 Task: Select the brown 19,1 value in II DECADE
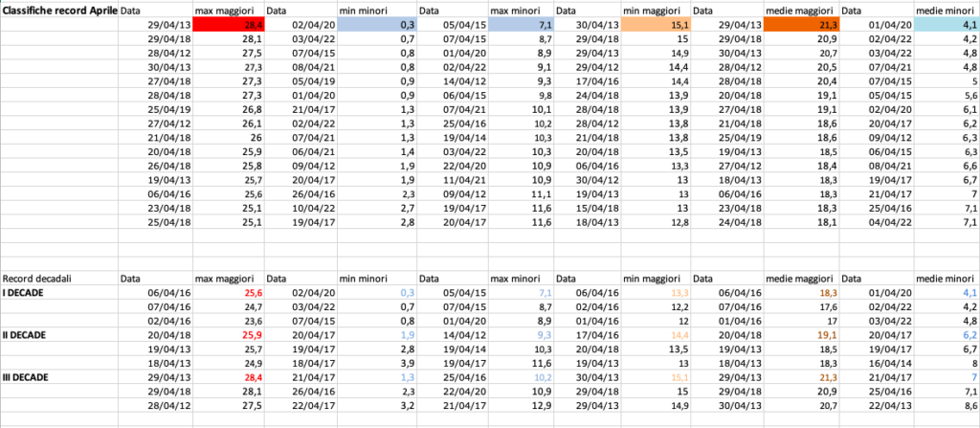tap(803, 334)
